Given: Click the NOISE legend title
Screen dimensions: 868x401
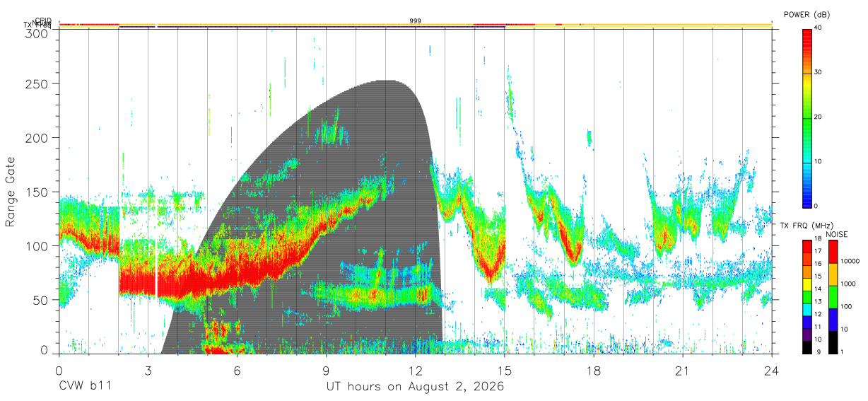Looking at the screenshot, I should tap(836, 233).
